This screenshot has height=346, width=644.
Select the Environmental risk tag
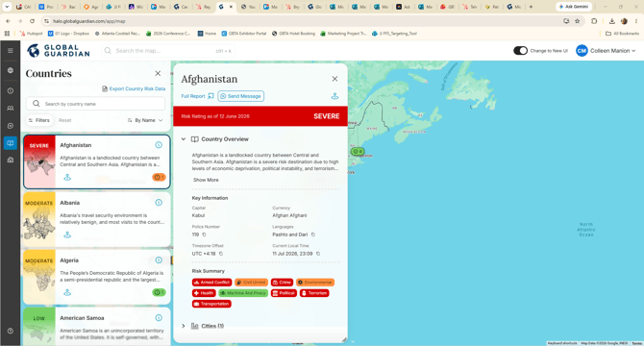coord(315,283)
